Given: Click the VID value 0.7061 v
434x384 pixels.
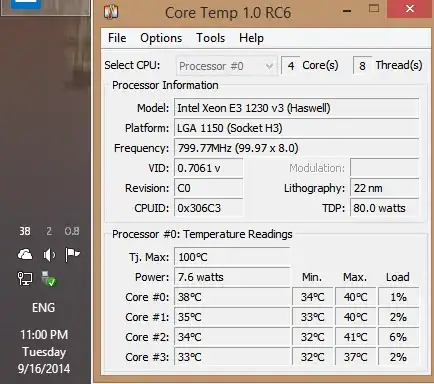Looking at the screenshot, I should [209, 168].
